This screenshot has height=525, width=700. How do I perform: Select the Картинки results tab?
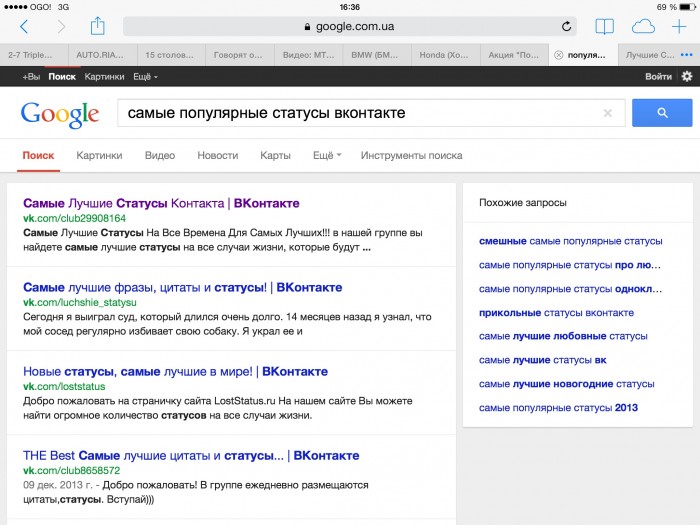pyautogui.click(x=99, y=155)
